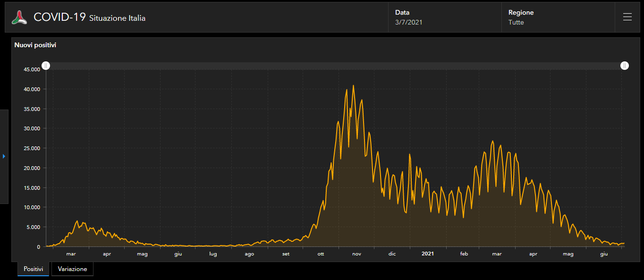This screenshot has width=644, height=280.
Task: Select the Positivi tab
Action: point(33,269)
